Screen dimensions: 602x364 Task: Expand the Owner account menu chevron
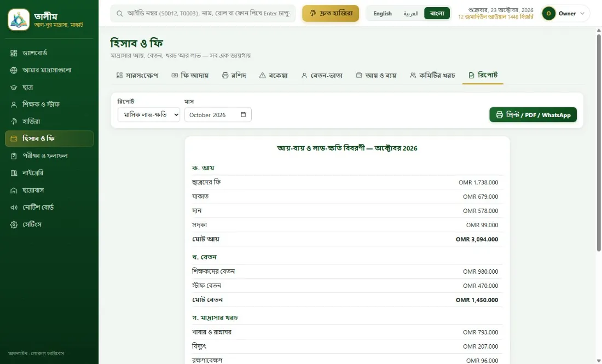tap(582, 14)
